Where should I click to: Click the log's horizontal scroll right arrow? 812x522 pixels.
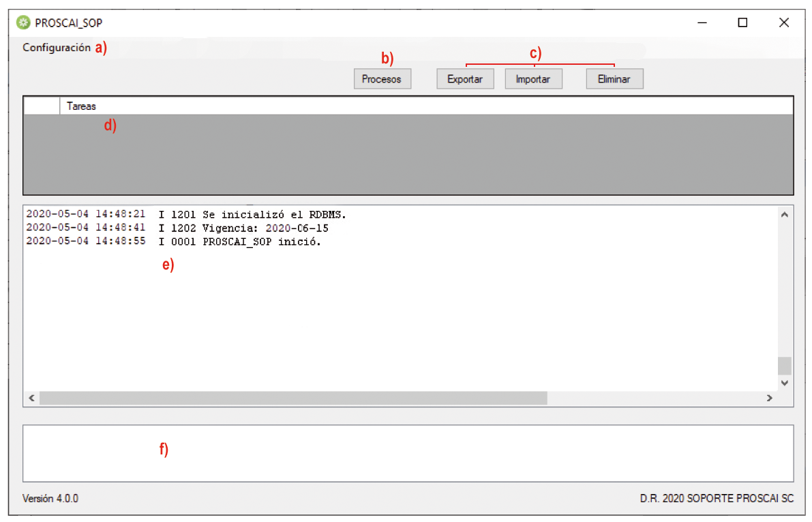770,398
